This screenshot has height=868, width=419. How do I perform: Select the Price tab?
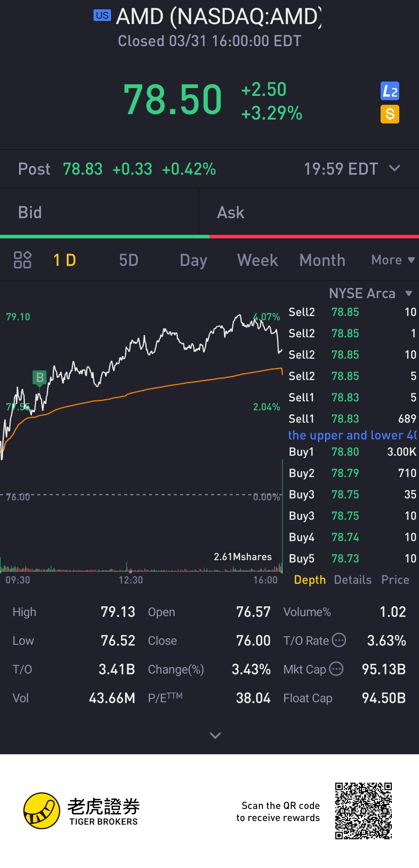point(395,580)
